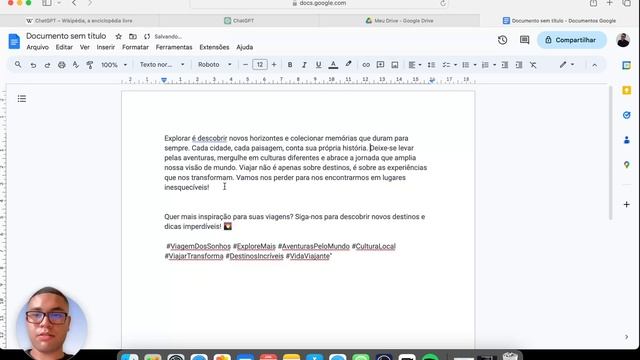
Task: Open Maps icon in side panel
Action: click(x=627, y=165)
